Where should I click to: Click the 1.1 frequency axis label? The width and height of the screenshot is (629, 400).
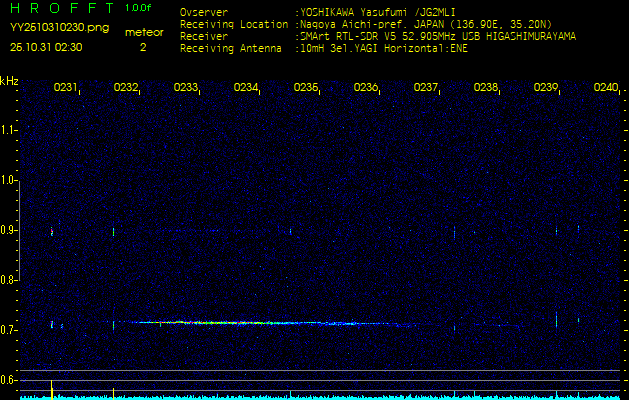tap(9, 130)
